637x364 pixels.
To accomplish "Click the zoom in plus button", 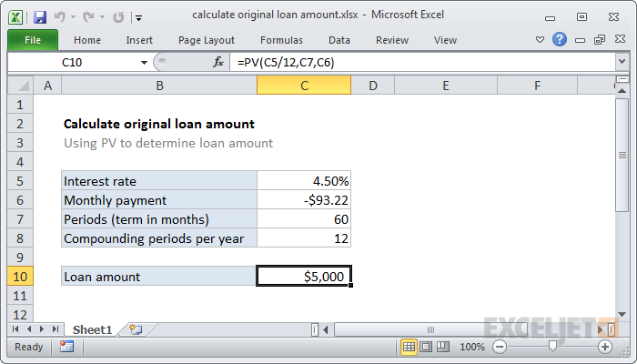I will [605, 347].
